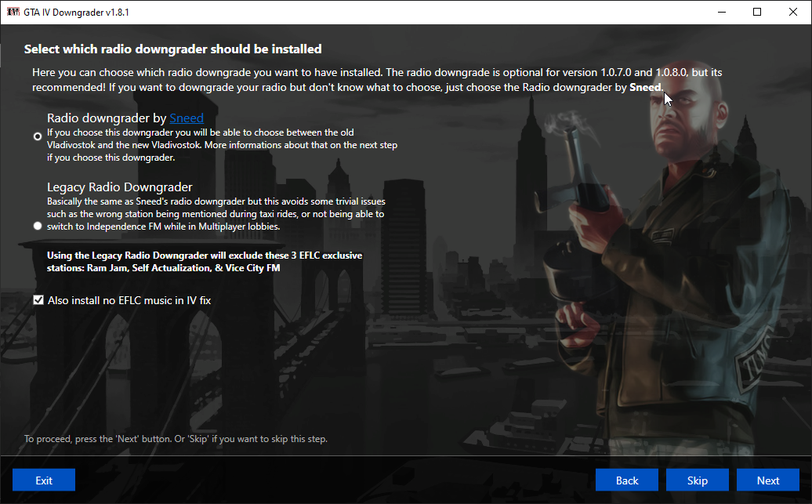812x504 pixels.
Task: Uncheck Also install no EFLC music fix
Action: 38,300
